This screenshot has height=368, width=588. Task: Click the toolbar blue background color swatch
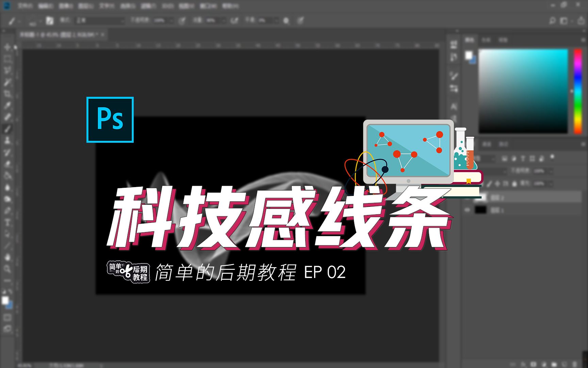pos(10,305)
